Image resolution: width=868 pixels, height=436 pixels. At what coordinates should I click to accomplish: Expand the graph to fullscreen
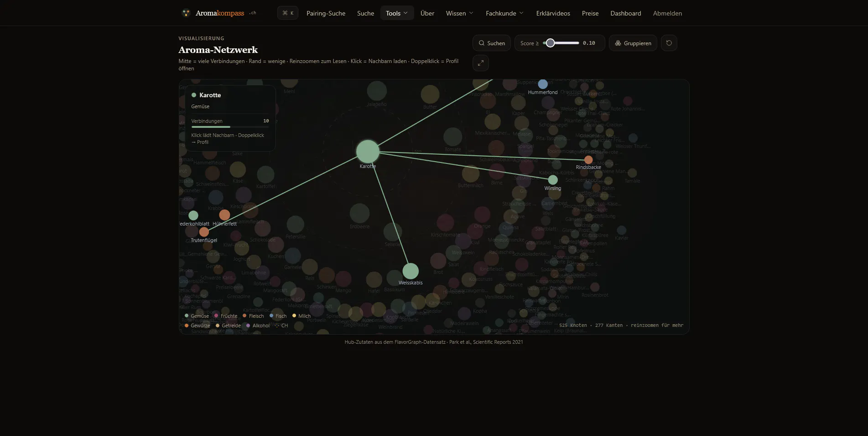coord(481,63)
